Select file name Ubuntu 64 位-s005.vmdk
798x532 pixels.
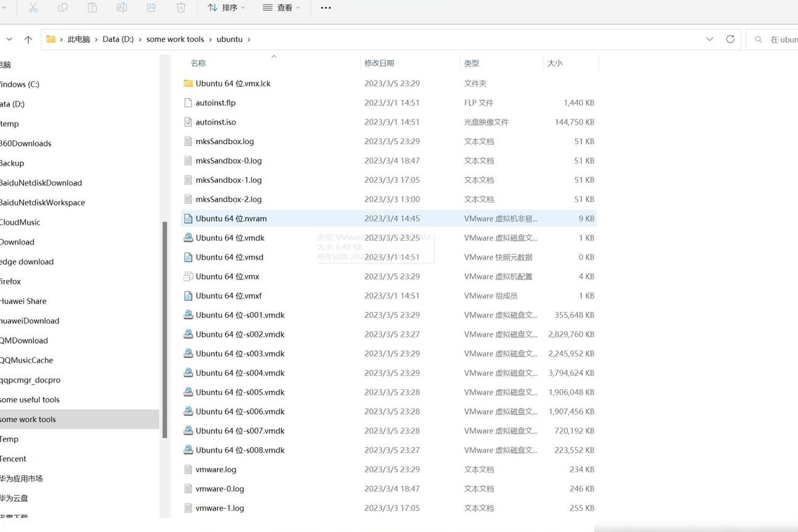pos(240,392)
